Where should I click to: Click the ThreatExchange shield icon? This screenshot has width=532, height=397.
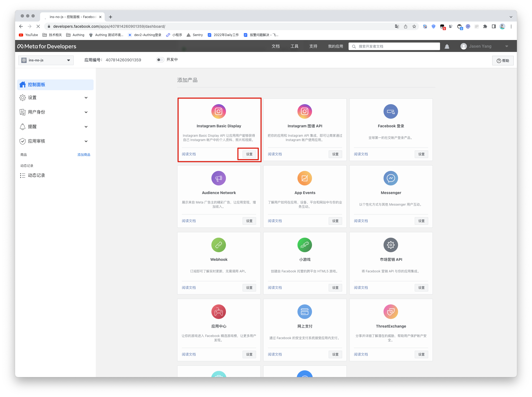[391, 312]
